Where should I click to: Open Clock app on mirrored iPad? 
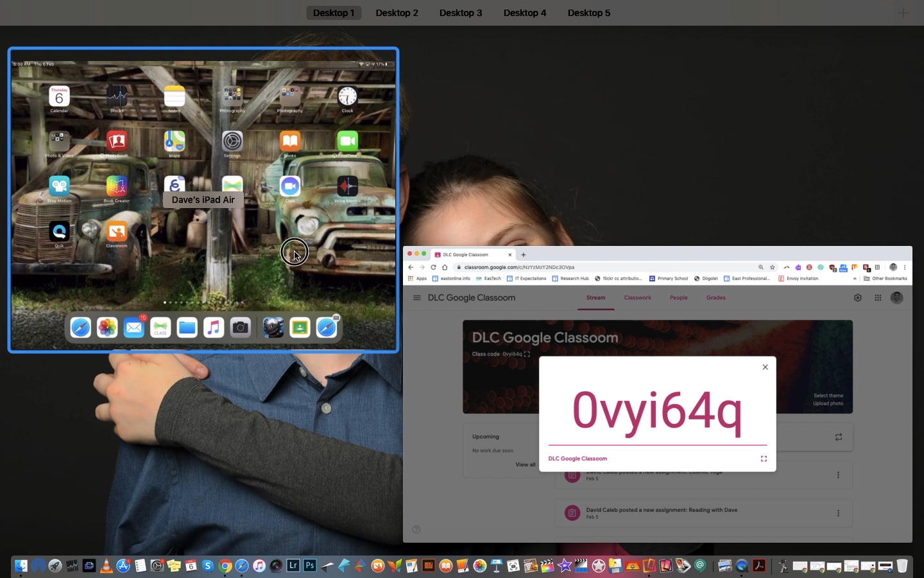tap(347, 96)
